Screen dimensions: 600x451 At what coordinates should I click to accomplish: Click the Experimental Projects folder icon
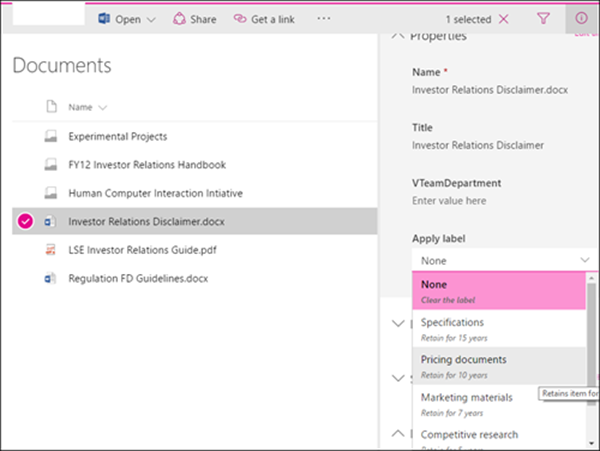tap(50, 136)
